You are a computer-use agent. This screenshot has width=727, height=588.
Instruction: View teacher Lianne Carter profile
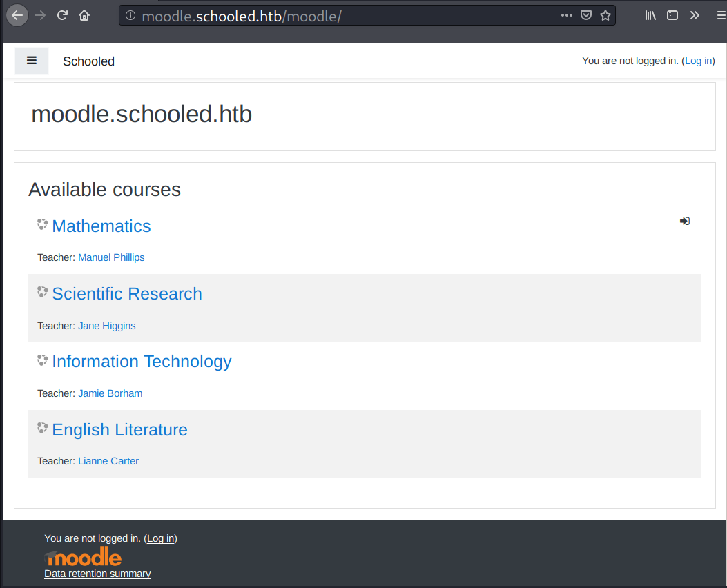[108, 461]
